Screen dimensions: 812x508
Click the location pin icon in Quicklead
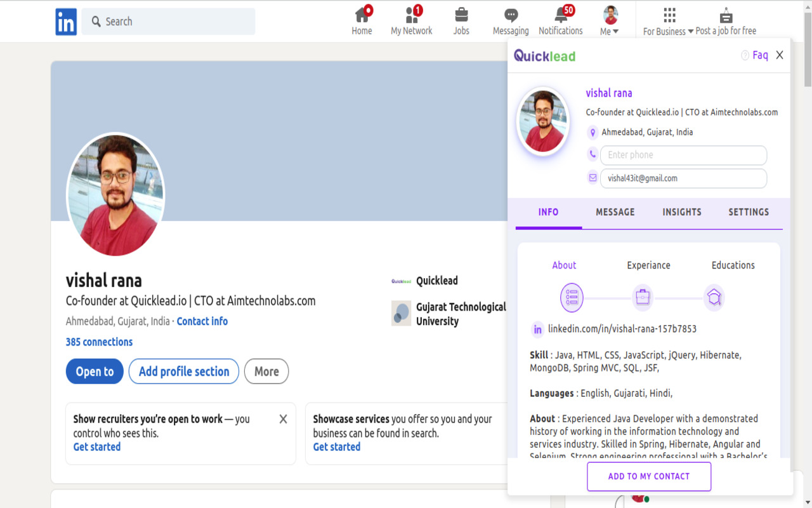click(593, 133)
